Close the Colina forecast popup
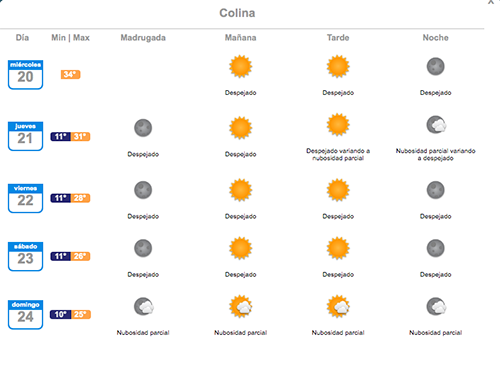This screenshot has height=376, width=500. tap(491, 2)
